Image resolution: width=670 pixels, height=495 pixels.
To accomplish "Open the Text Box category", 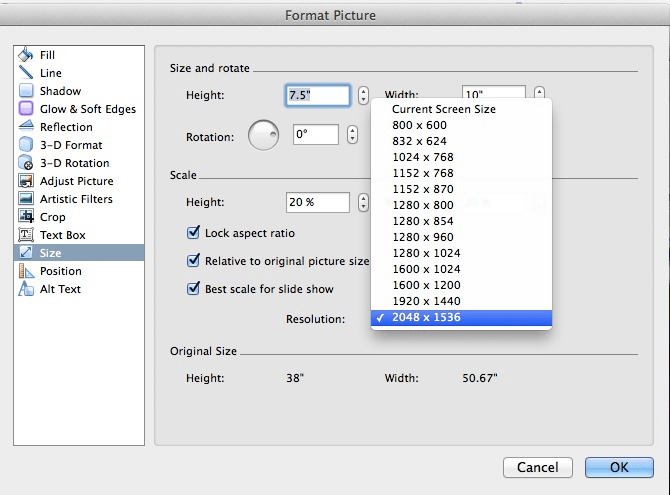I will pos(62,235).
